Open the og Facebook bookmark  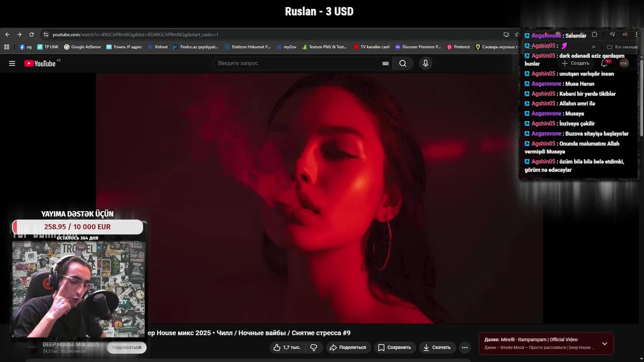(26, 47)
